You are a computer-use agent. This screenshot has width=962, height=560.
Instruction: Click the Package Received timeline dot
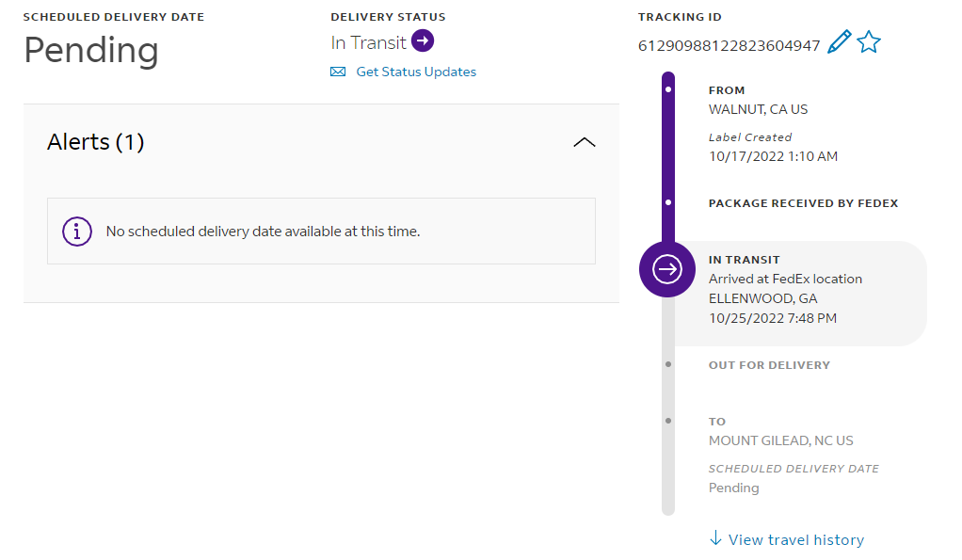[667, 202]
